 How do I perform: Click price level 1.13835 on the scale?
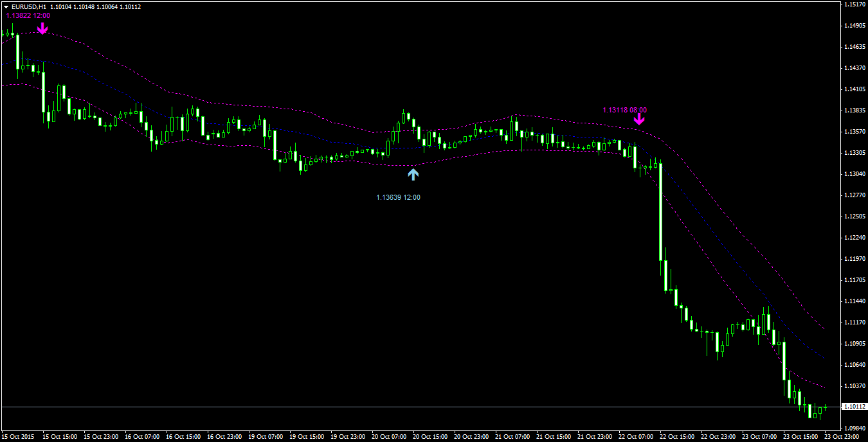pyautogui.click(x=854, y=110)
